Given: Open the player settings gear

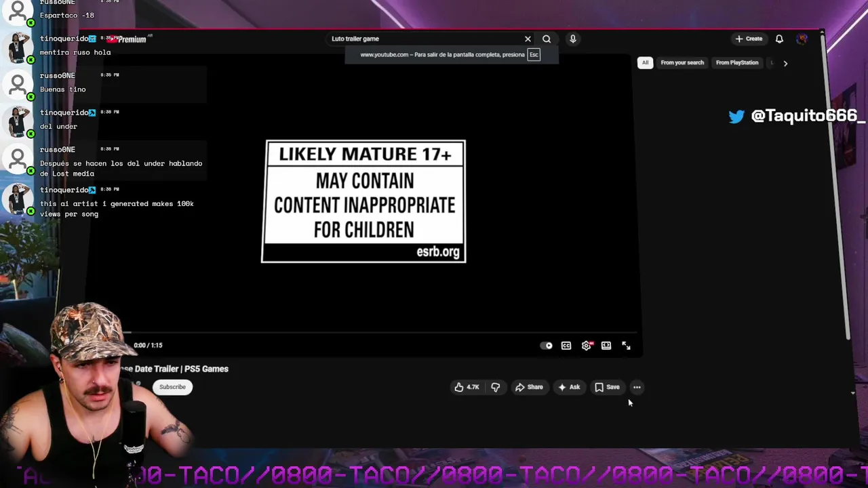Looking at the screenshot, I should tap(587, 346).
